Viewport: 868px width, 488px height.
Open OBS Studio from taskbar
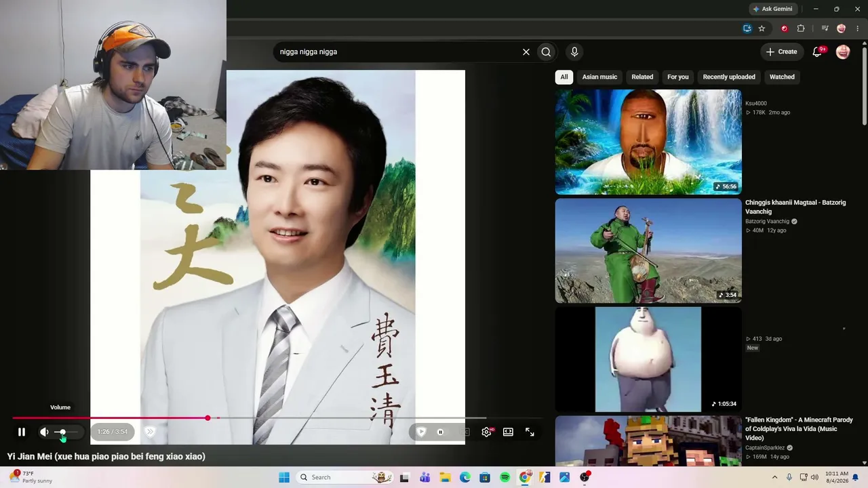click(585, 477)
